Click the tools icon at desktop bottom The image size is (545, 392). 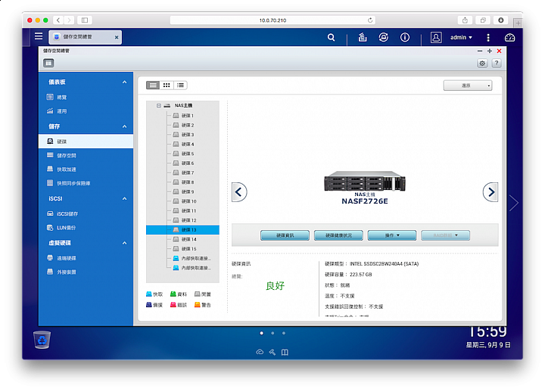click(272, 352)
